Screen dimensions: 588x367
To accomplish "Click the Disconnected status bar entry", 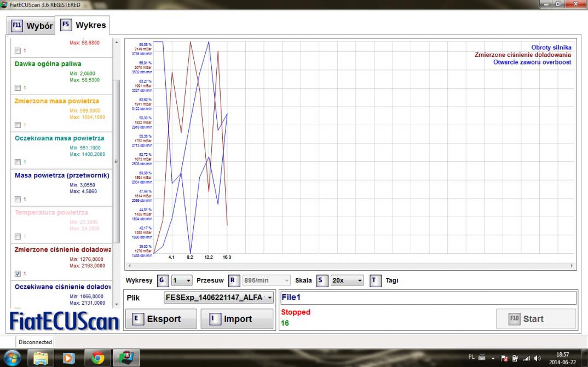I will [35, 342].
